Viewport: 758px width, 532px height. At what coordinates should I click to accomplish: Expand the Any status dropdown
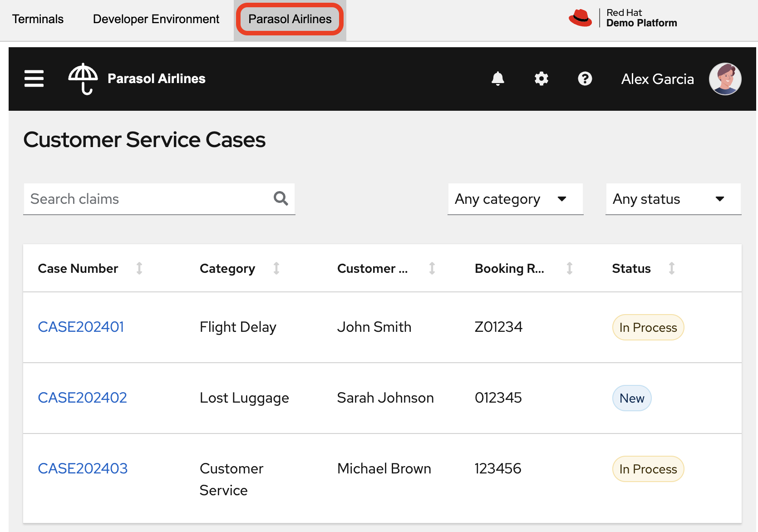[674, 199]
